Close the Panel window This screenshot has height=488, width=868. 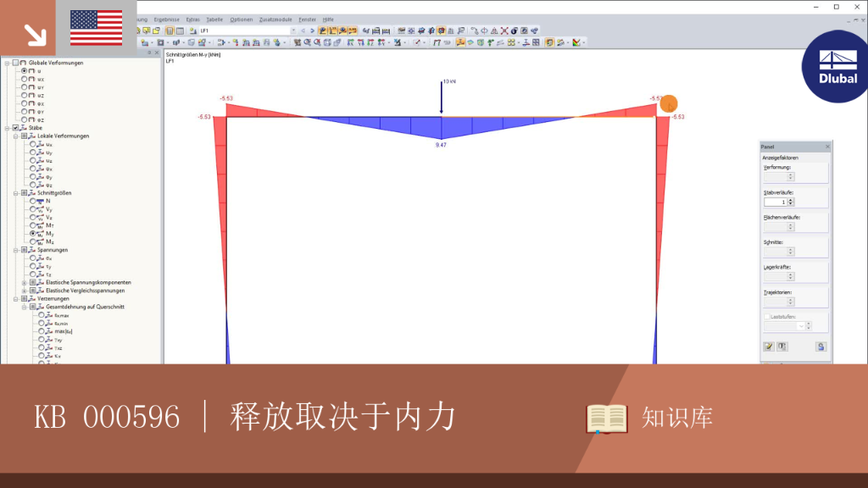(827, 147)
